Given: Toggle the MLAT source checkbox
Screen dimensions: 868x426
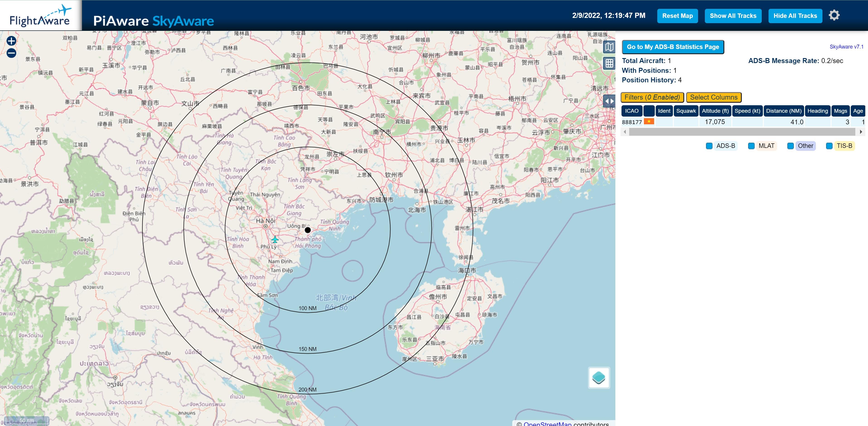Looking at the screenshot, I should (751, 146).
